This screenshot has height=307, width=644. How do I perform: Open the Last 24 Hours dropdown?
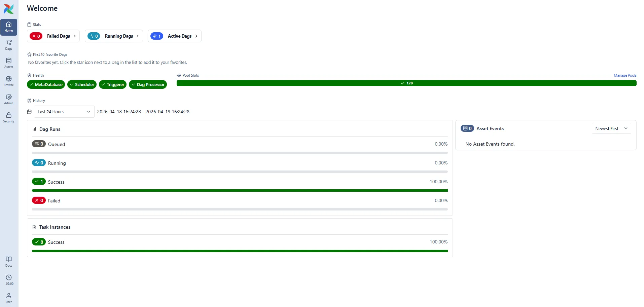64,111
